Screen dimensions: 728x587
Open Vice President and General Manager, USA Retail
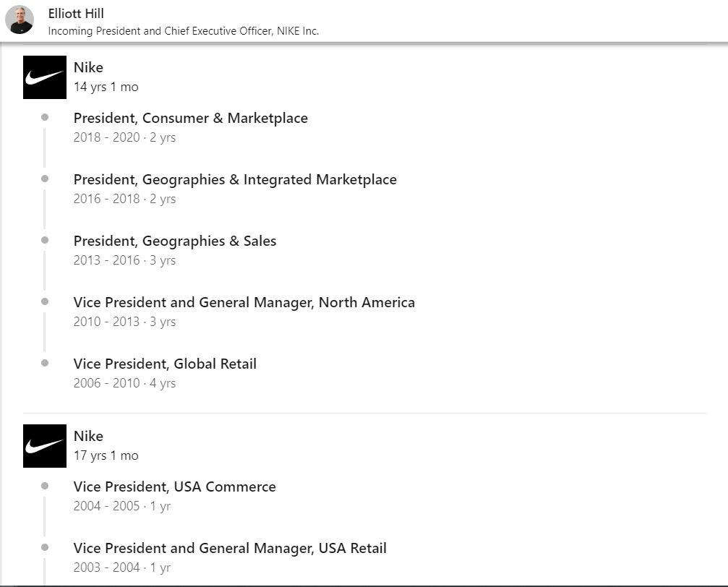click(x=230, y=549)
